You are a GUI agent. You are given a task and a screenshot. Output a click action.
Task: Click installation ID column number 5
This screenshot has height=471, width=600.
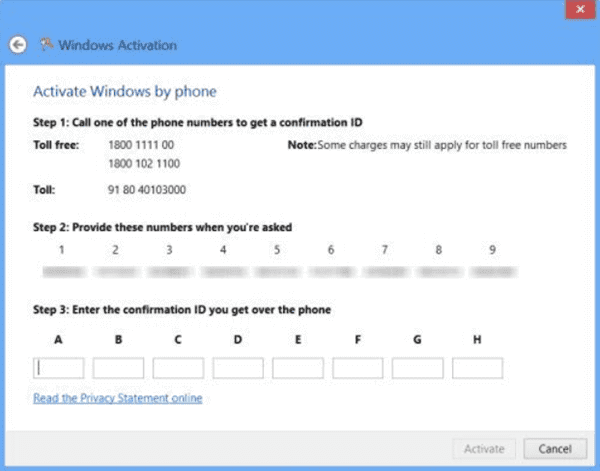[277, 250]
